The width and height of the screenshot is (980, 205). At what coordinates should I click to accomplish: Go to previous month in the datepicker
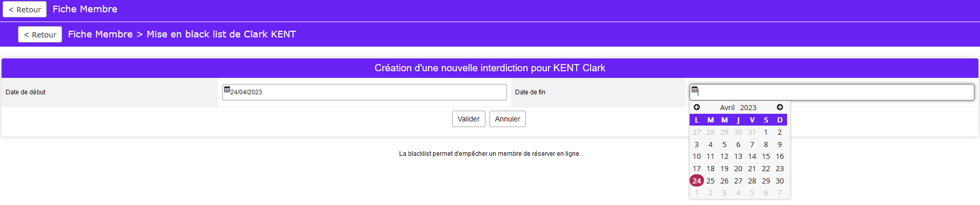pyautogui.click(x=697, y=107)
